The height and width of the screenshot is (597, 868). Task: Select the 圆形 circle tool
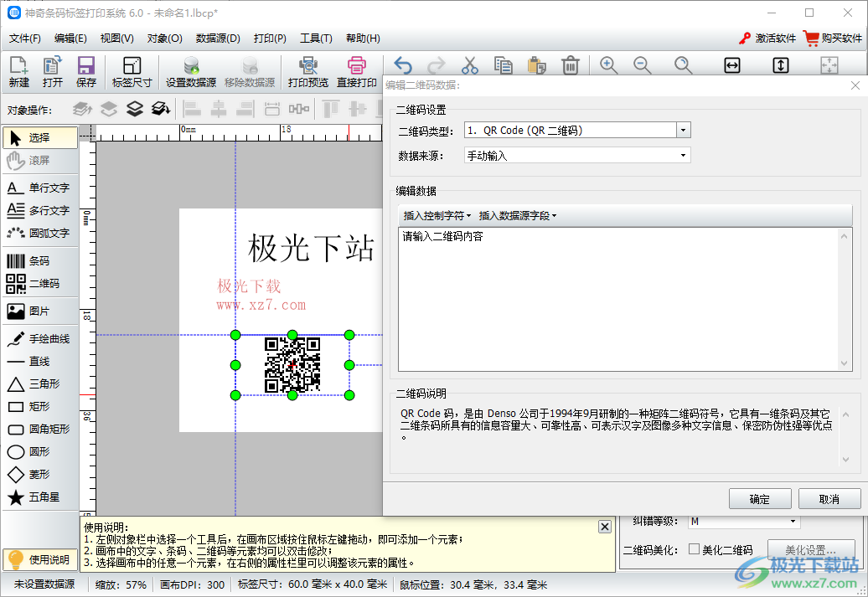pos(40,452)
